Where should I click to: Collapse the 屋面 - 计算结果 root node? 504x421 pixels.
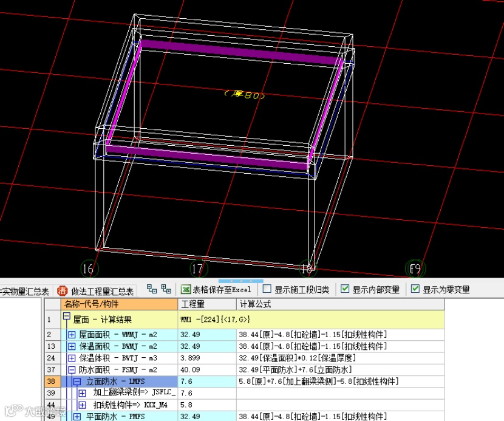pyautogui.click(x=67, y=317)
